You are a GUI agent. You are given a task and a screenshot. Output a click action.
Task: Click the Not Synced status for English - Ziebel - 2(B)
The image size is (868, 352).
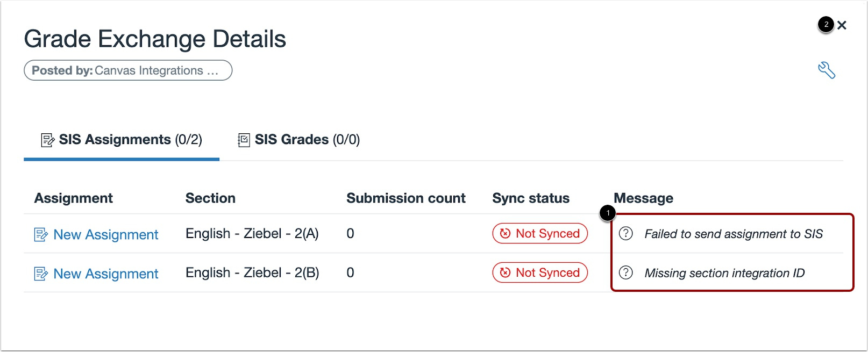point(539,272)
